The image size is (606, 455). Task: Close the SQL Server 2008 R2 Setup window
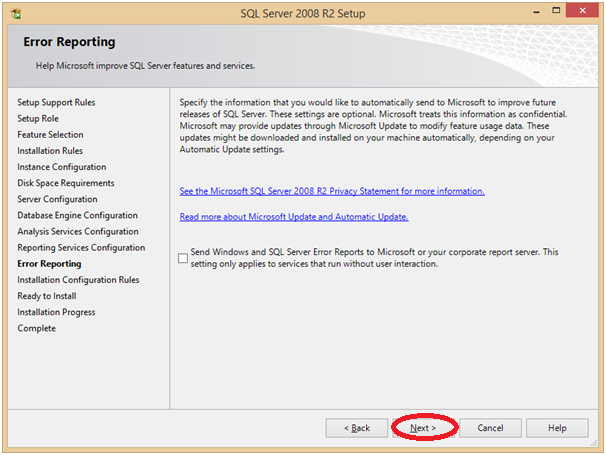582,11
